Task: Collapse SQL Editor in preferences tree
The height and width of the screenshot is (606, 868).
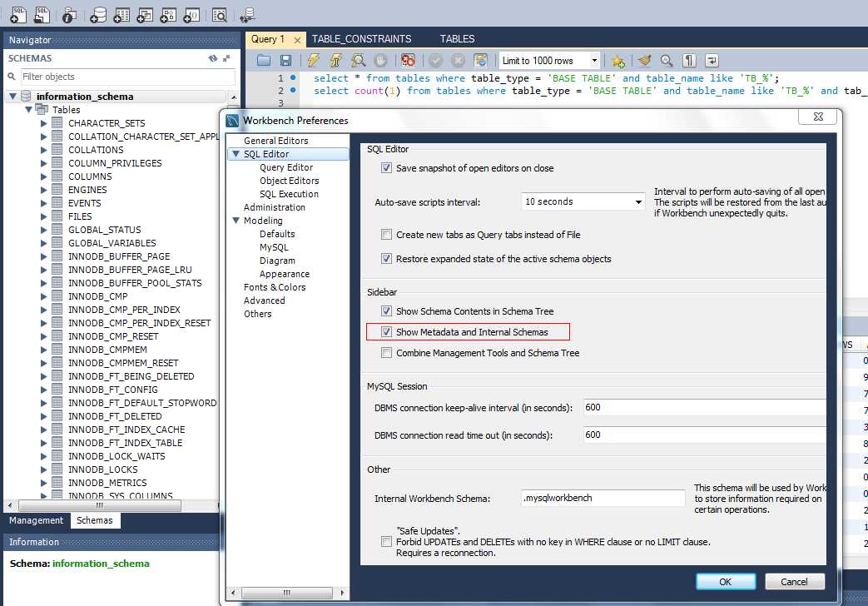Action: (x=236, y=154)
